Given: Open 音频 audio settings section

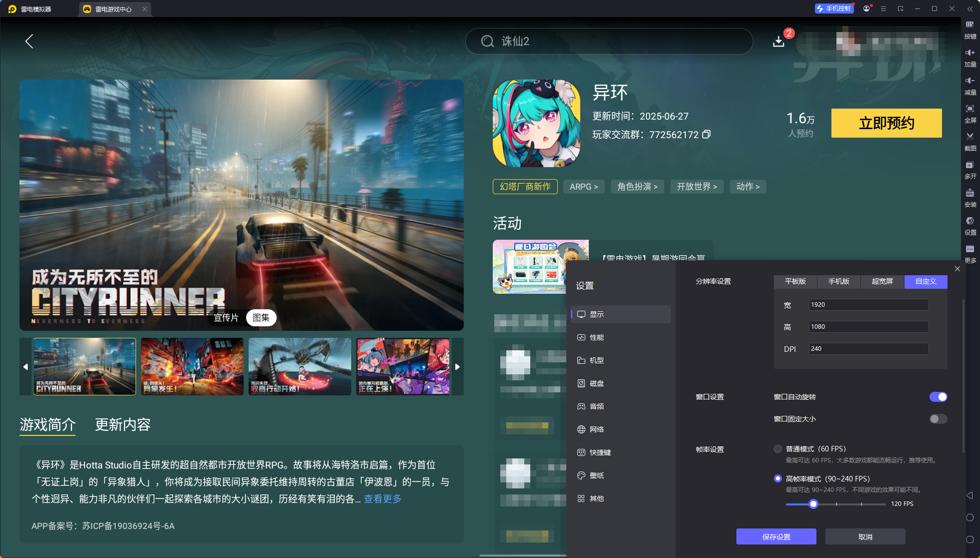Looking at the screenshot, I should [620, 406].
